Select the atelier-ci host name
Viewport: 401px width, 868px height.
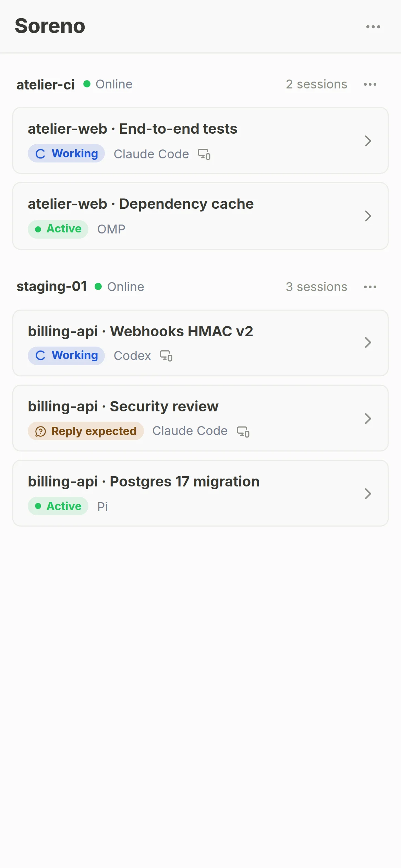pos(46,85)
